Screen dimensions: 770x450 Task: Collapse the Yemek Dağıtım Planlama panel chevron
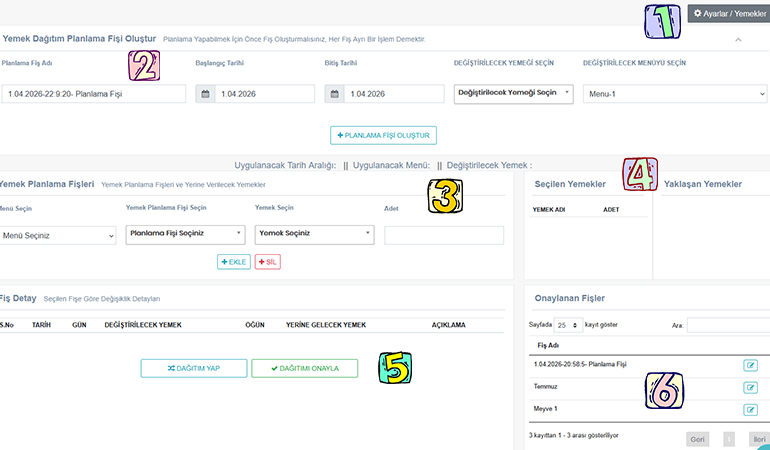click(x=738, y=40)
